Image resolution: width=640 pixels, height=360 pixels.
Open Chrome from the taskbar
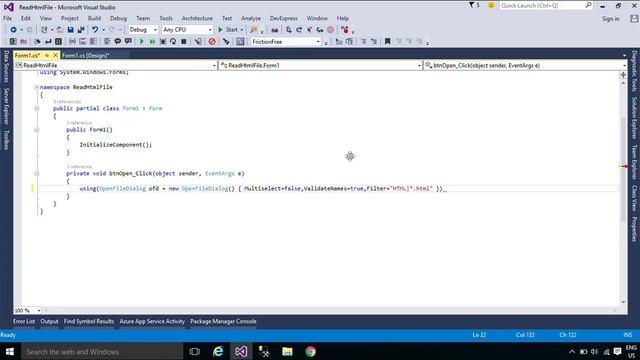pyautogui.click(x=311, y=351)
